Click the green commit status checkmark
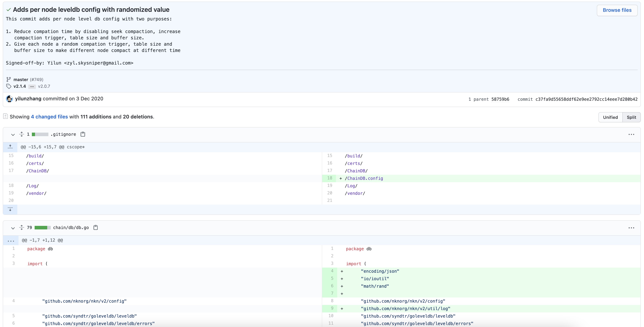 tap(8, 10)
